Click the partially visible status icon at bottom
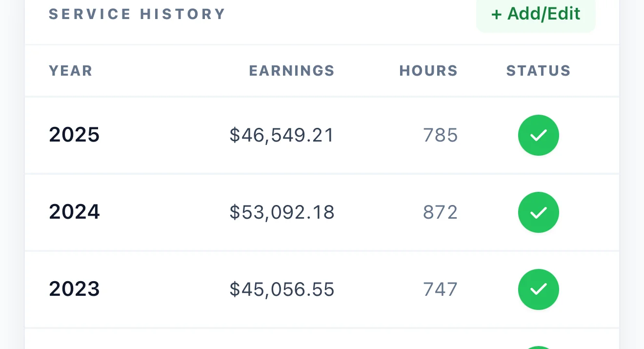Viewport: 644px width, 349px height. click(539, 348)
